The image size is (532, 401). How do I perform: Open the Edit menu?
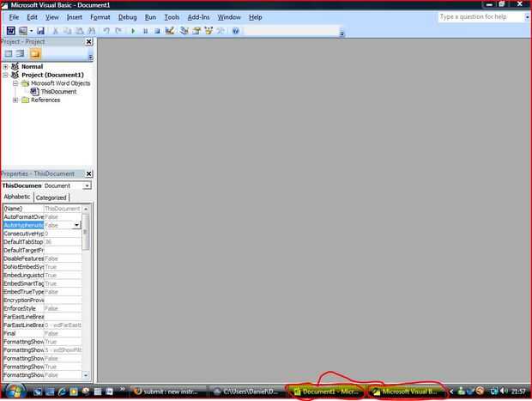tap(33, 17)
